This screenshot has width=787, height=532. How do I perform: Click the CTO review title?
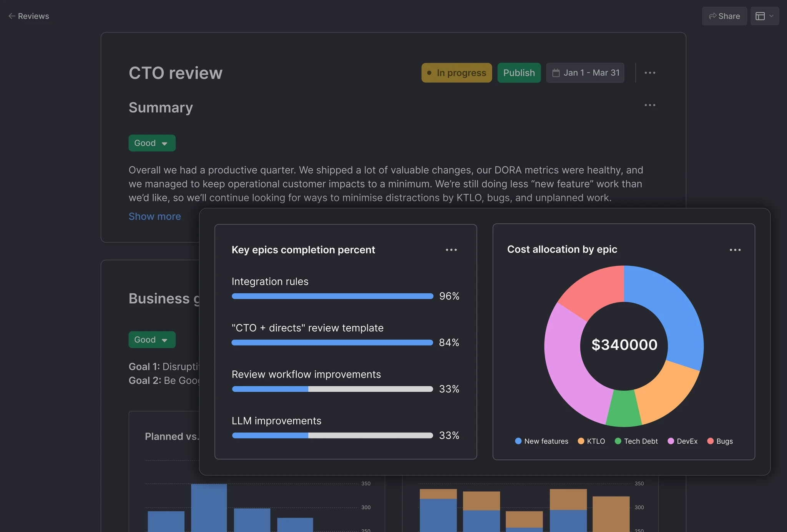point(176,73)
